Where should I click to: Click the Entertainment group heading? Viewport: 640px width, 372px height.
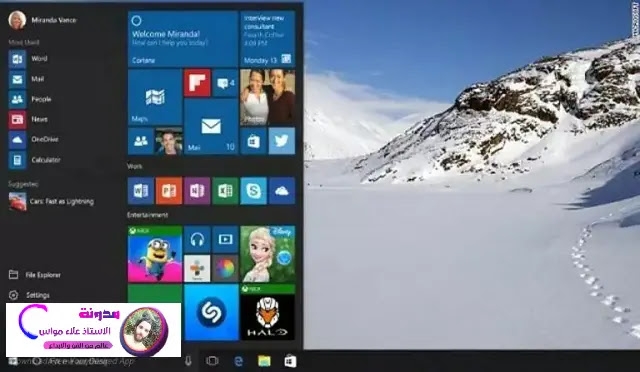pos(147,215)
